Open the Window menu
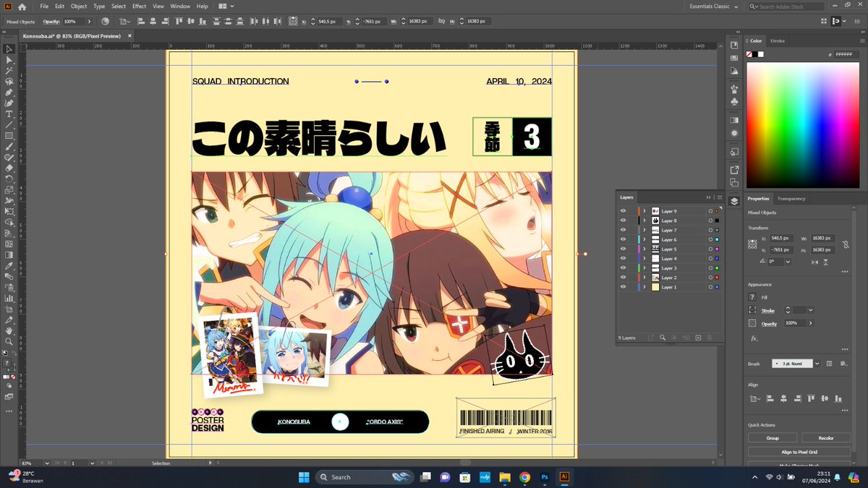The width and height of the screenshot is (868, 488). point(180,6)
